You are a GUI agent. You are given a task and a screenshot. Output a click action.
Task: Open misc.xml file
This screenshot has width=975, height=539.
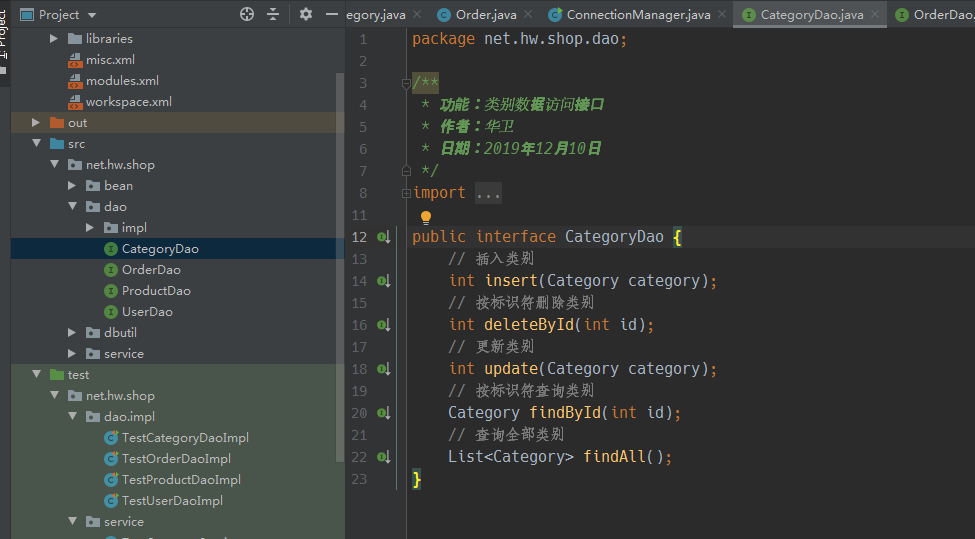pyautogui.click(x=110, y=60)
